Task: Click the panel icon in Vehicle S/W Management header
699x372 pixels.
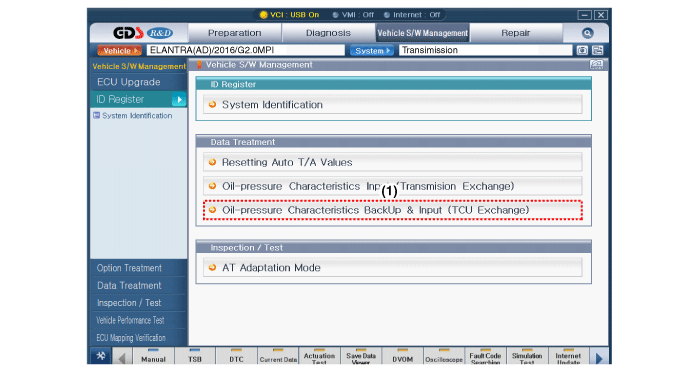Action: tap(596, 65)
